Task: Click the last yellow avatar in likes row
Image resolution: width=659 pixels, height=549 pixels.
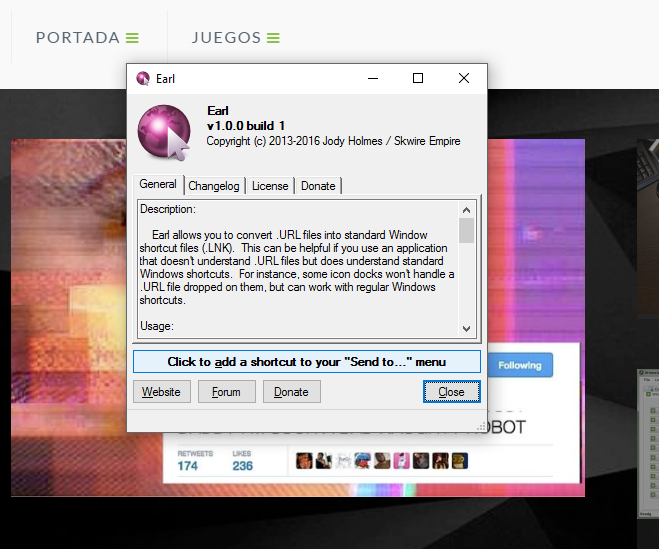Action: coord(460,461)
